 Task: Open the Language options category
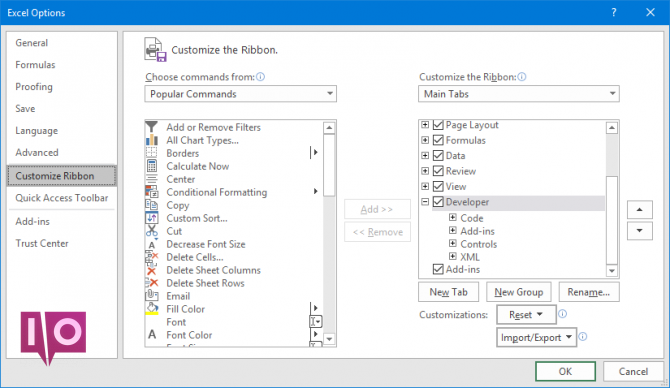click(x=62, y=131)
